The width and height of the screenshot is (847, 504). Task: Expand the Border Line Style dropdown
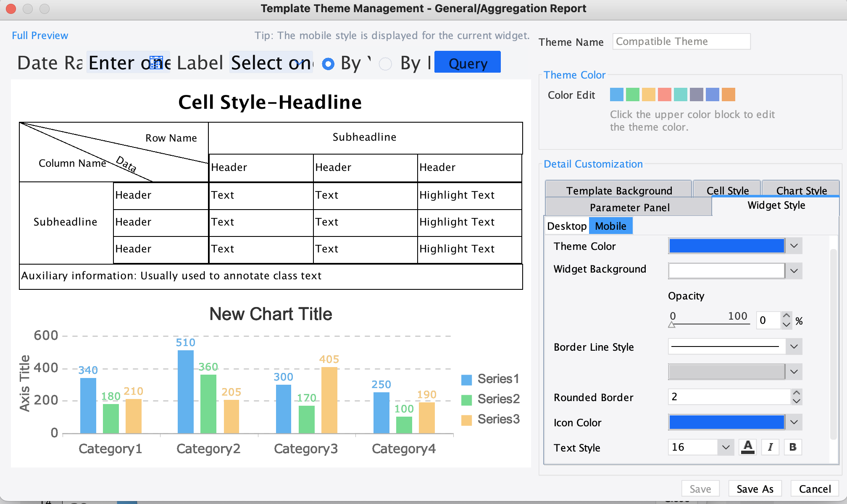pyautogui.click(x=794, y=346)
